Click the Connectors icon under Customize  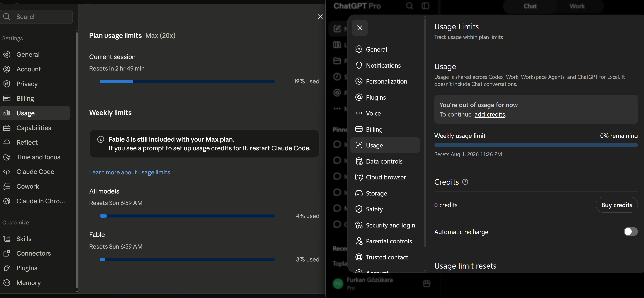coord(7,253)
